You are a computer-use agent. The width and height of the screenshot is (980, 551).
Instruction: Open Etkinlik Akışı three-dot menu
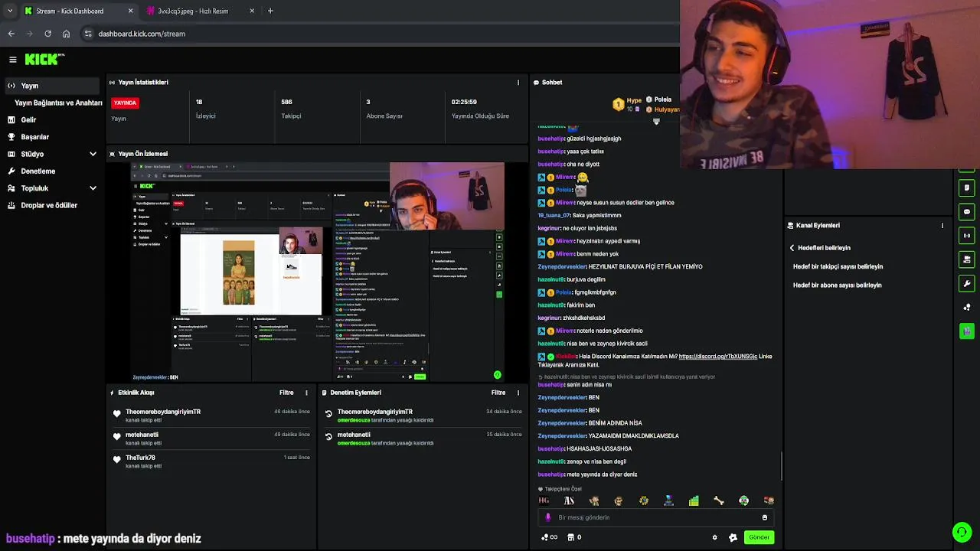coord(306,393)
